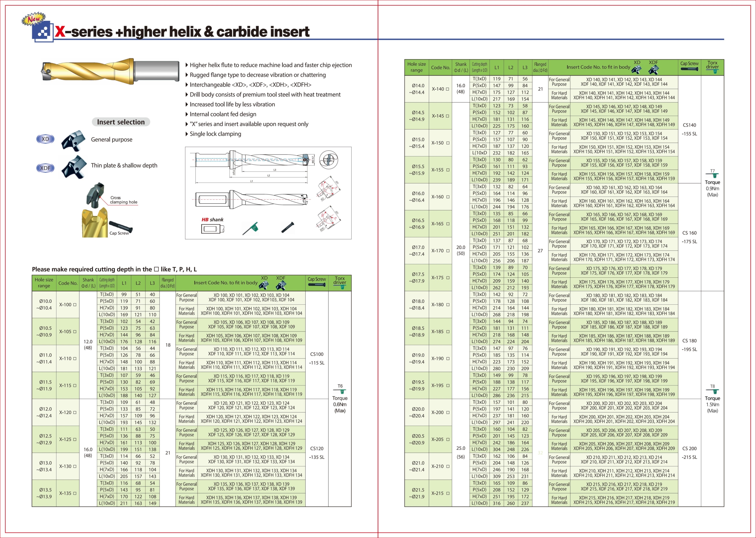
Task: Tick the box next to X-100
Action: [x=75, y=304]
